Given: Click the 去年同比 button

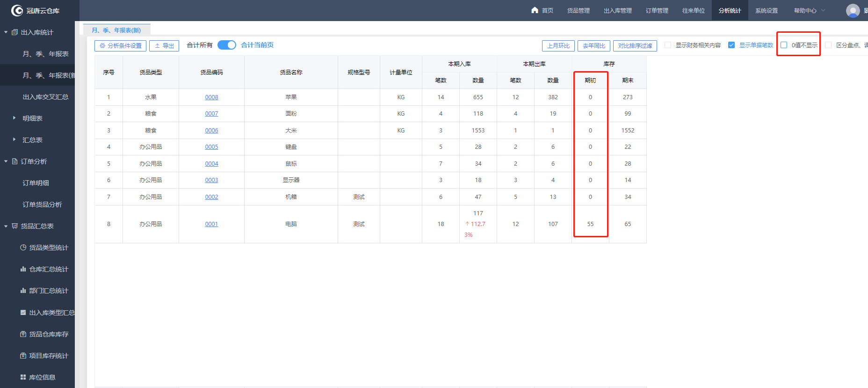Looking at the screenshot, I should click(594, 45).
